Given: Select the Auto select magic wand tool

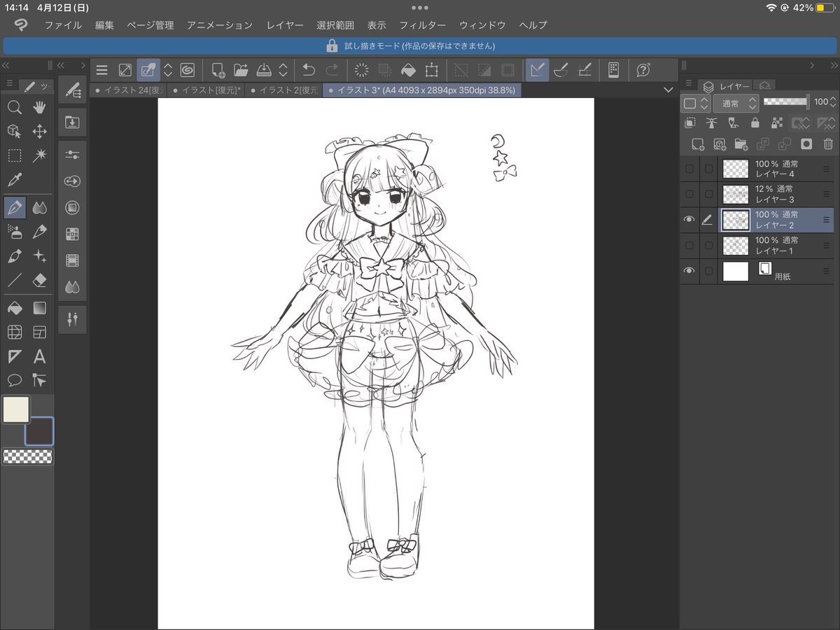Looking at the screenshot, I should tap(40, 155).
